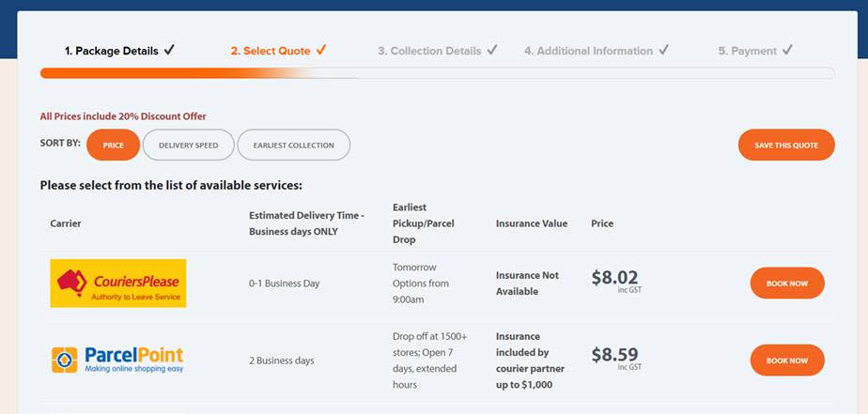Click the CouriersPlease carrier logo
Image resolution: width=868 pixels, height=414 pixels.
[x=118, y=283]
